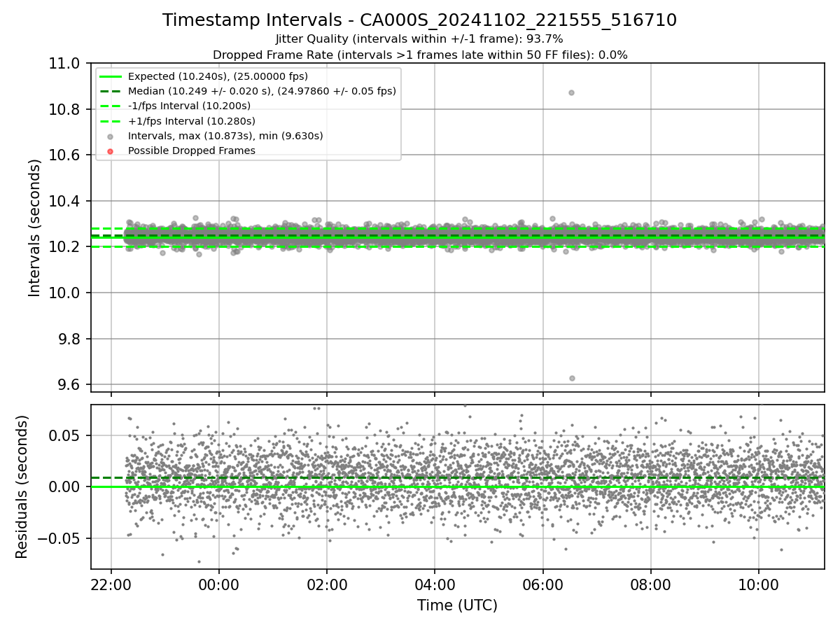
Task: Click the 'Dropped Frame Rate' 0.0% subtitle line
Action: coord(419,55)
